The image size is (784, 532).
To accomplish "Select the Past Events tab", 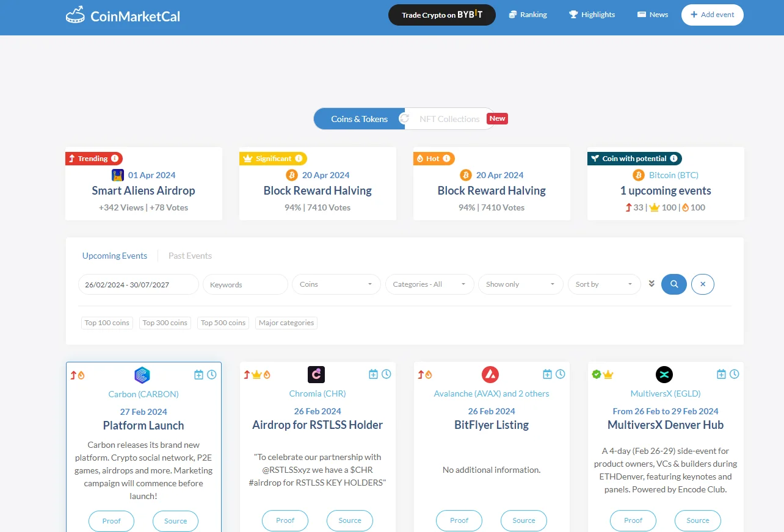I will (190, 256).
